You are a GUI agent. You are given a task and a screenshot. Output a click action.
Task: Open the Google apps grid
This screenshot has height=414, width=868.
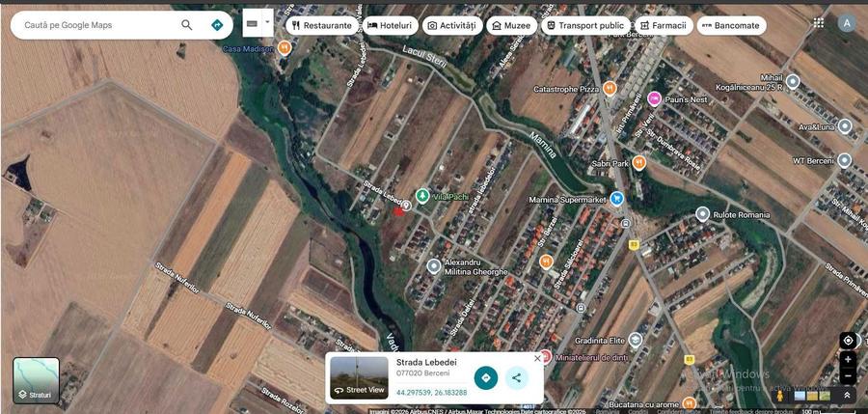click(x=818, y=23)
